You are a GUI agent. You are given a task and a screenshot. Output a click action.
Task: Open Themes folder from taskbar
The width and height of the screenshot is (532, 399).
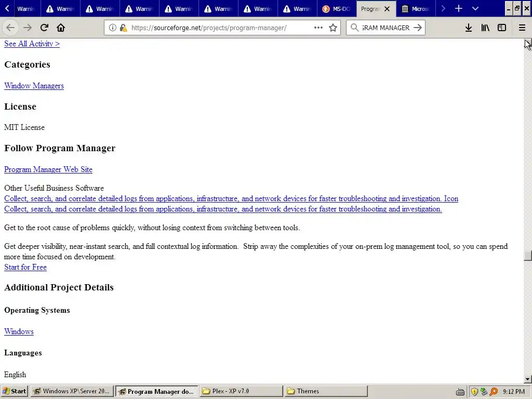click(326, 391)
